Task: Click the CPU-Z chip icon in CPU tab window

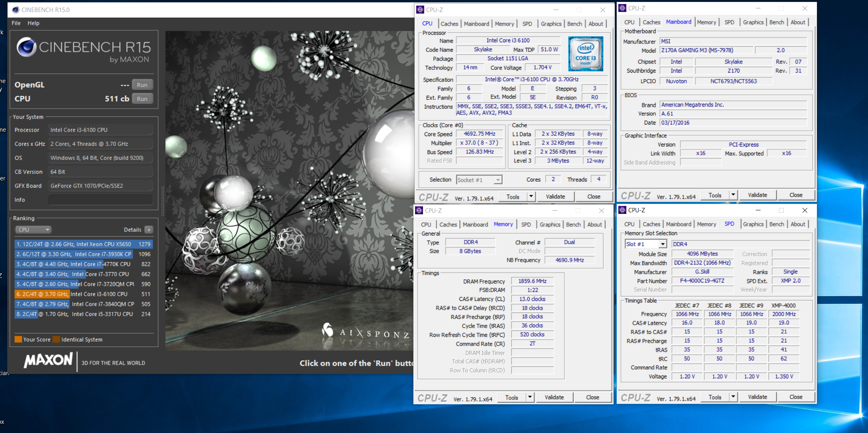Action: (x=420, y=10)
